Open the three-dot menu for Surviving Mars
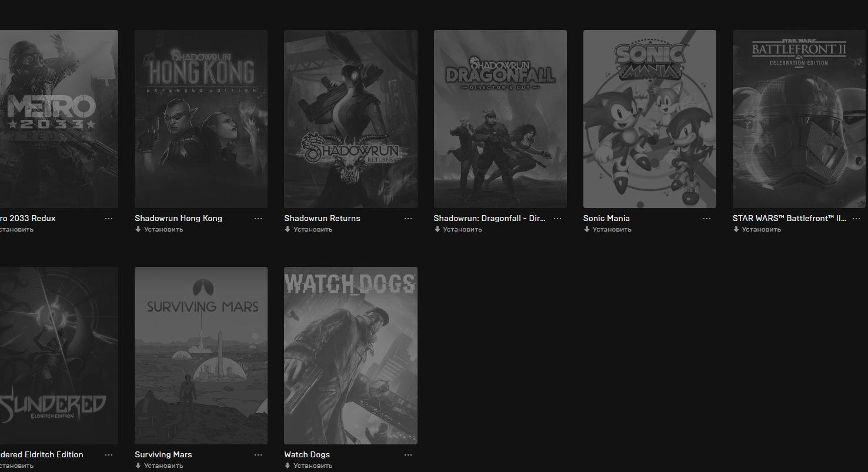Screen dimensions: 868x472 tap(258, 454)
